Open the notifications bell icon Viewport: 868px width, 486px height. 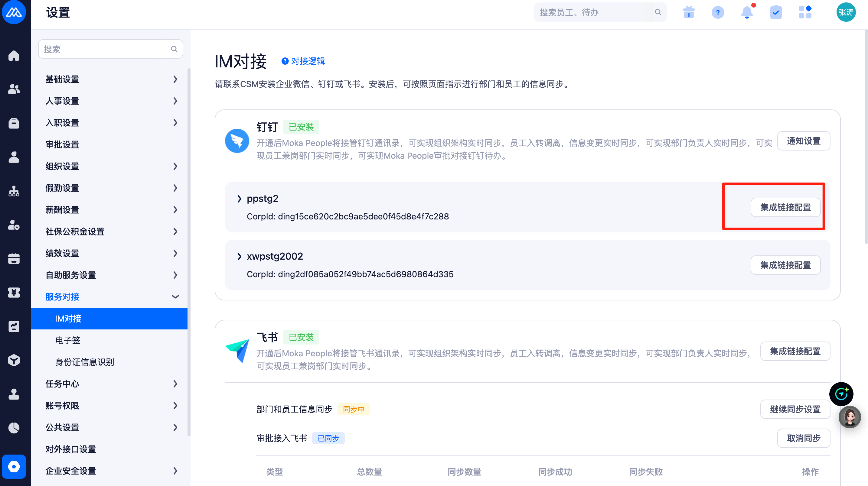coord(747,12)
